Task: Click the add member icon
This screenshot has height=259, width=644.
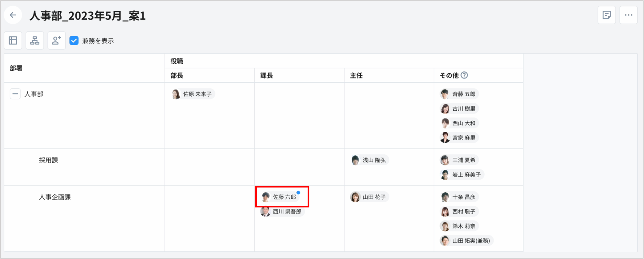Action: 57,40
